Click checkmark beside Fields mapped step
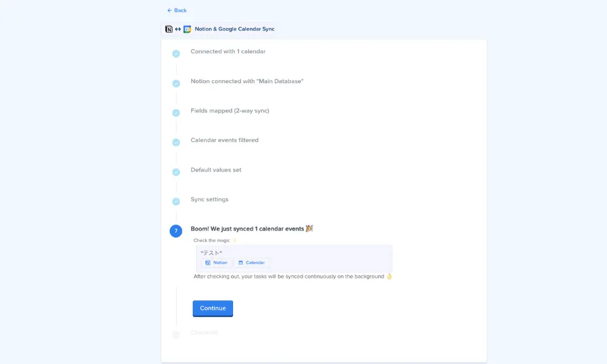The height and width of the screenshot is (364, 607). click(x=176, y=113)
